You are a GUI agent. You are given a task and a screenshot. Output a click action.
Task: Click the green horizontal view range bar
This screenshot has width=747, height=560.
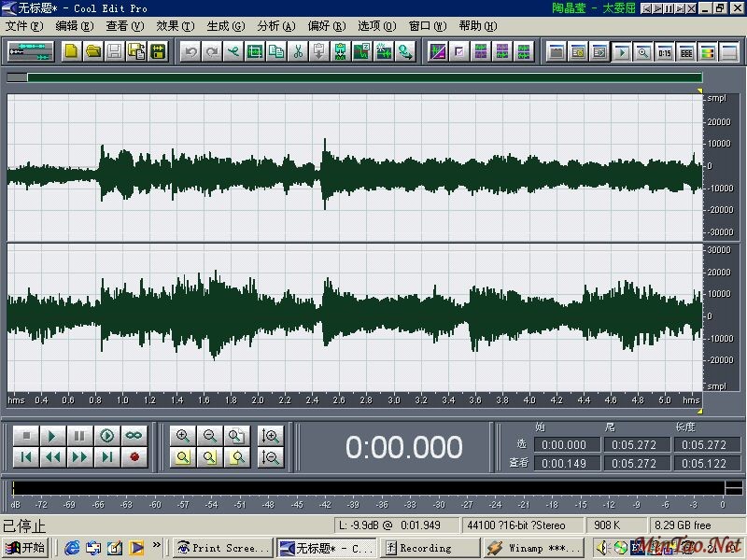point(364,77)
